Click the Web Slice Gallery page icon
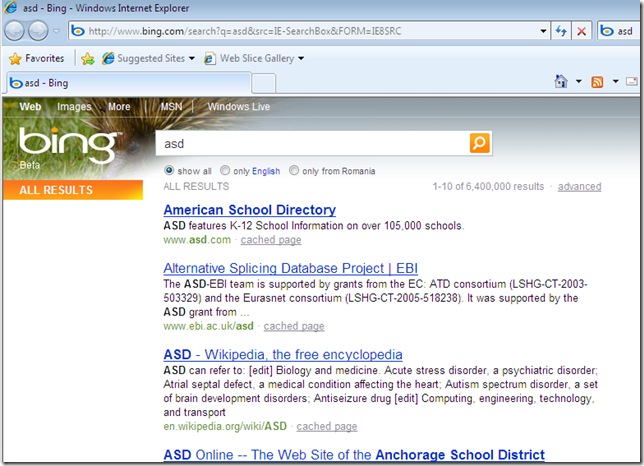The height and width of the screenshot is (466, 644). coord(209,58)
